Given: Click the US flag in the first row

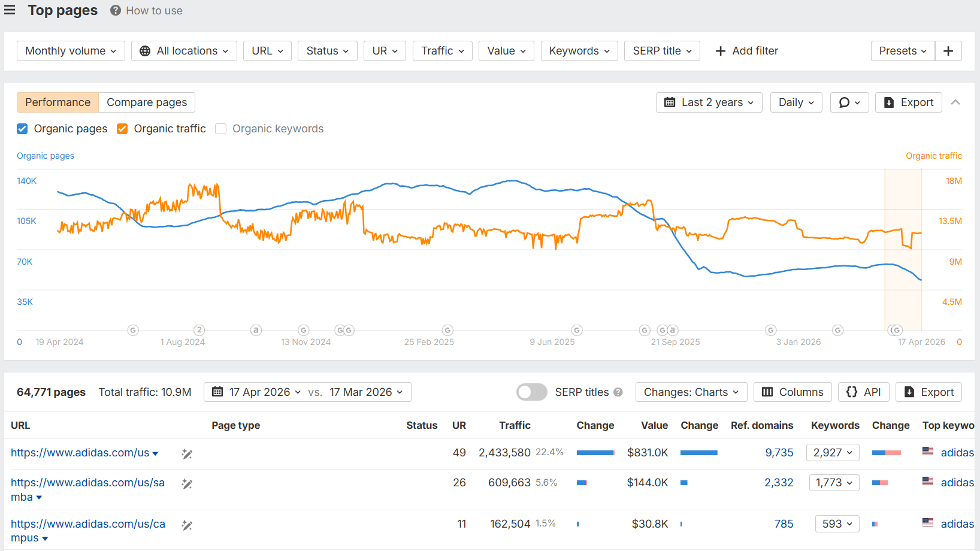Looking at the screenshot, I should pos(928,452).
